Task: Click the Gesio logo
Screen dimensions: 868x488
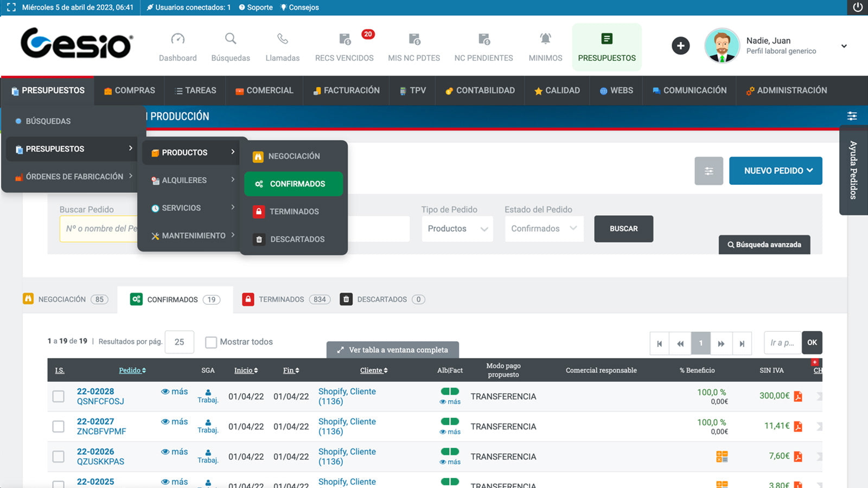Action: [76, 43]
